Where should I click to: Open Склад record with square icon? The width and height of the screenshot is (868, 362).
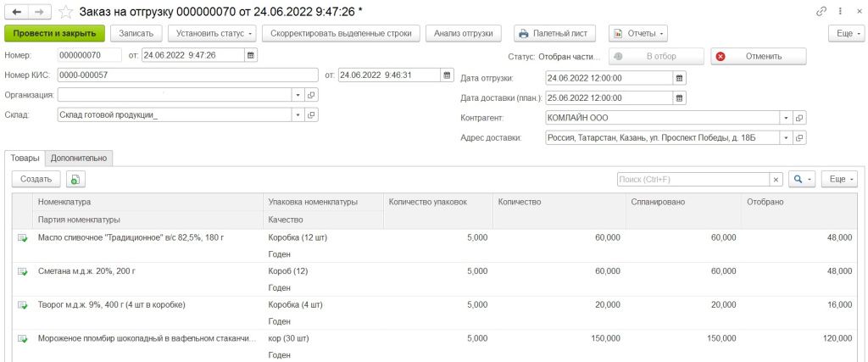click(x=311, y=115)
